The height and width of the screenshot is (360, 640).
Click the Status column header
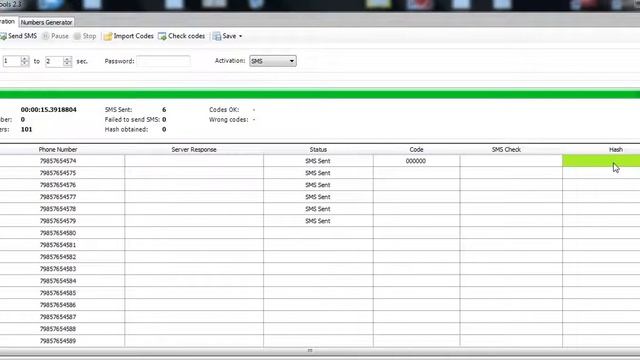pos(318,150)
